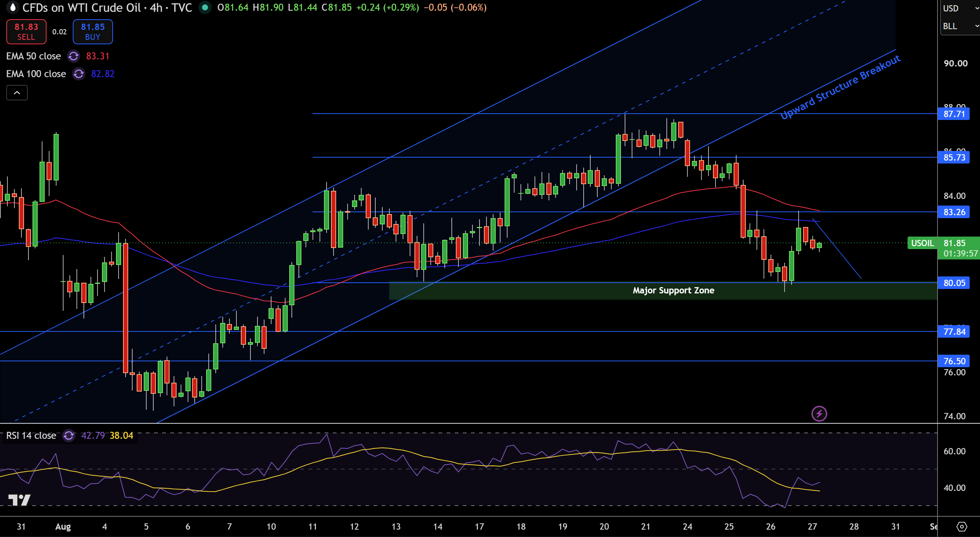This screenshot has height=537, width=980.
Task: Click the EMA 50 refresh icon
Action: click(x=73, y=56)
